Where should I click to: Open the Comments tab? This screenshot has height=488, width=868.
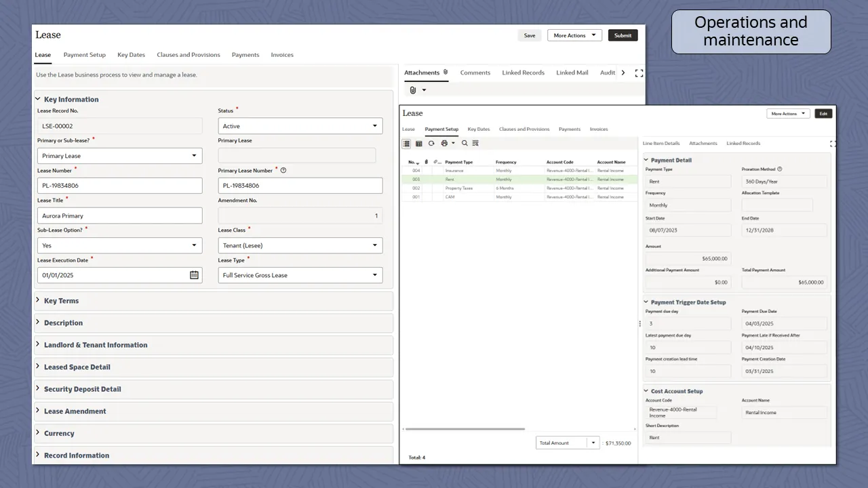pyautogui.click(x=475, y=73)
